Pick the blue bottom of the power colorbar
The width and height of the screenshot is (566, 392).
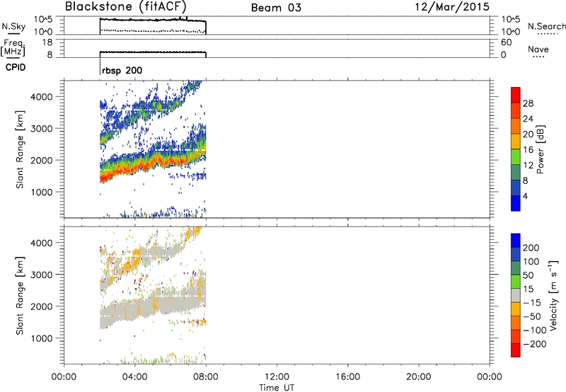516,203
